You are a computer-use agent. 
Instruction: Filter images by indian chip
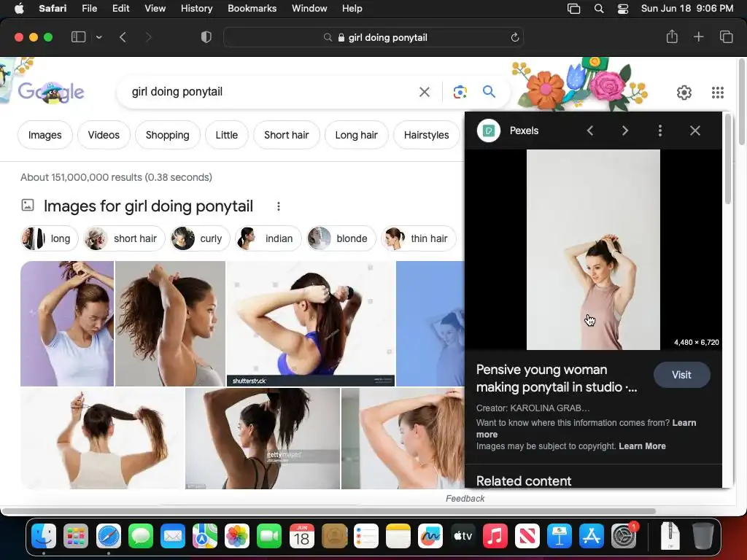coord(268,238)
